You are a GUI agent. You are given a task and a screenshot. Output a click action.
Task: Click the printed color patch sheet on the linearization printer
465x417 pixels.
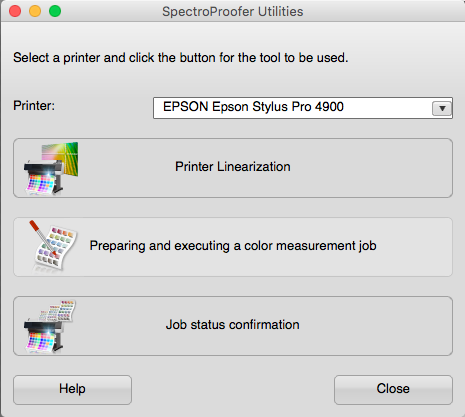[x=41, y=184]
